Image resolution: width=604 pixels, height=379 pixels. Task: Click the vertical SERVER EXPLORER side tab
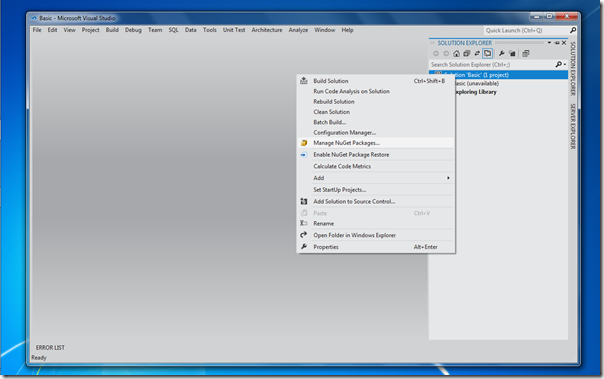tap(573, 126)
